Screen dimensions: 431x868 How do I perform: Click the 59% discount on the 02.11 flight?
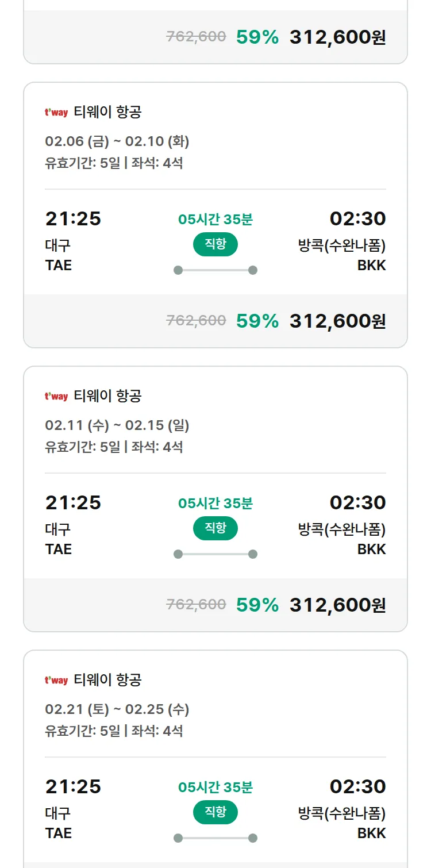coord(257,605)
